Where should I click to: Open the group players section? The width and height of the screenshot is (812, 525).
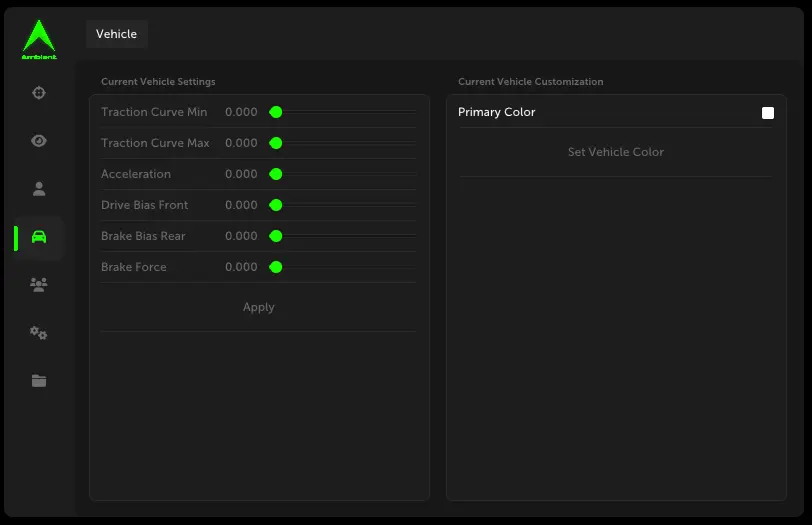(x=39, y=285)
